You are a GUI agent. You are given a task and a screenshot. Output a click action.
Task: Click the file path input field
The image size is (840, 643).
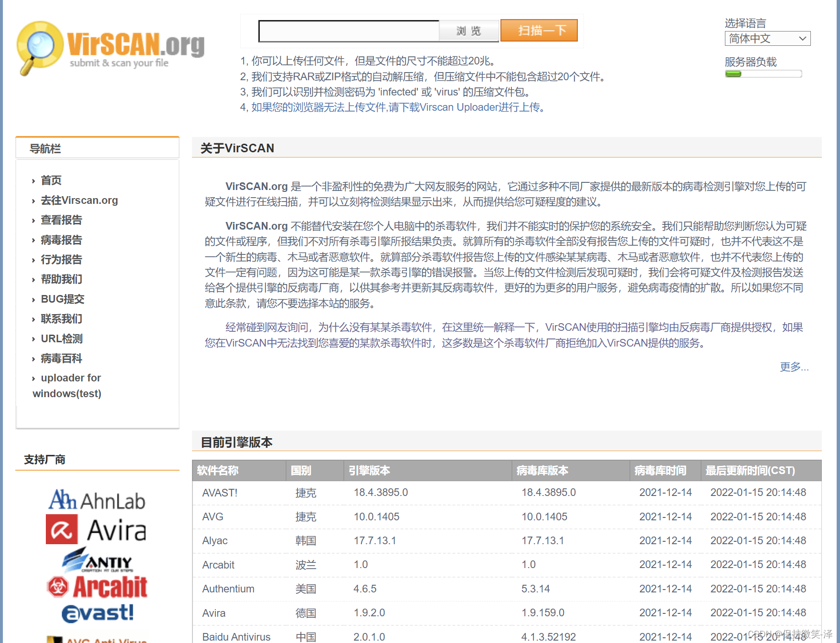(349, 31)
